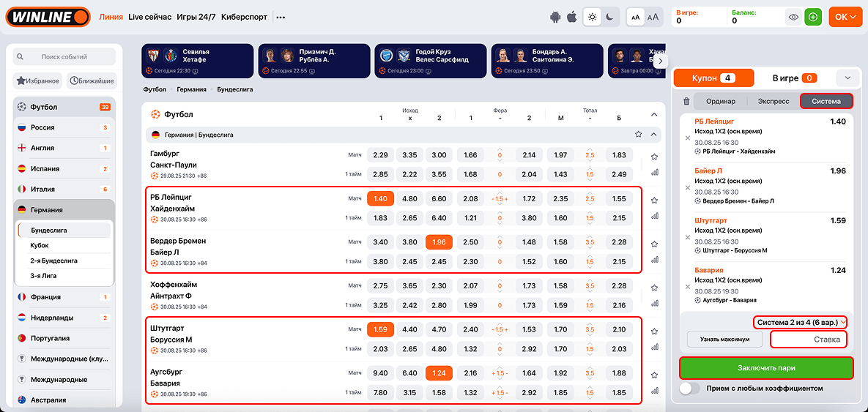Click the search magnifier icon in sidebar
Image resolution: width=868 pixels, height=412 pixels.
click(x=21, y=57)
